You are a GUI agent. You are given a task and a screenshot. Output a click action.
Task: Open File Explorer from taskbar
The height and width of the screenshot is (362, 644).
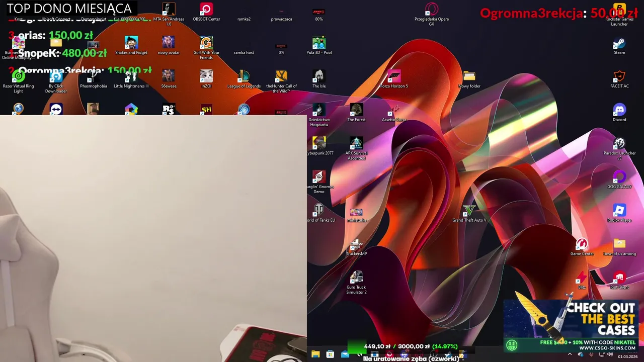coord(315,354)
